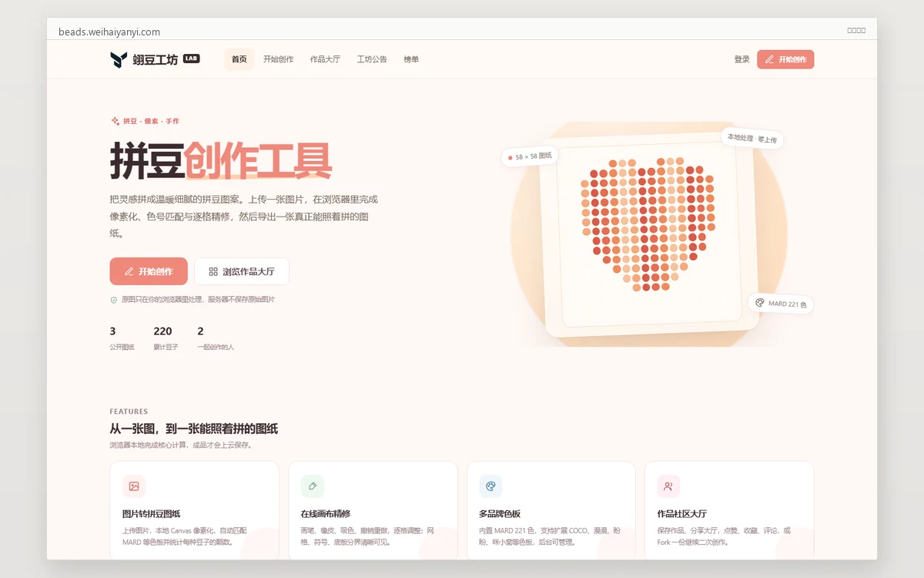Open 工坊公告 in the navigation
This screenshot has height=578, width=924.
pyautogui.click(x=372, y=59)
